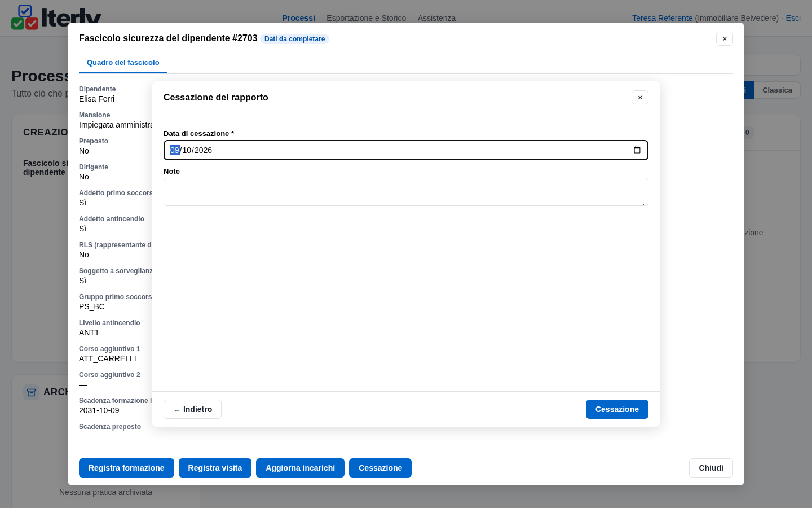Select the Classica view toggle in the background
The image size is (812, 508).
[777, 90]
